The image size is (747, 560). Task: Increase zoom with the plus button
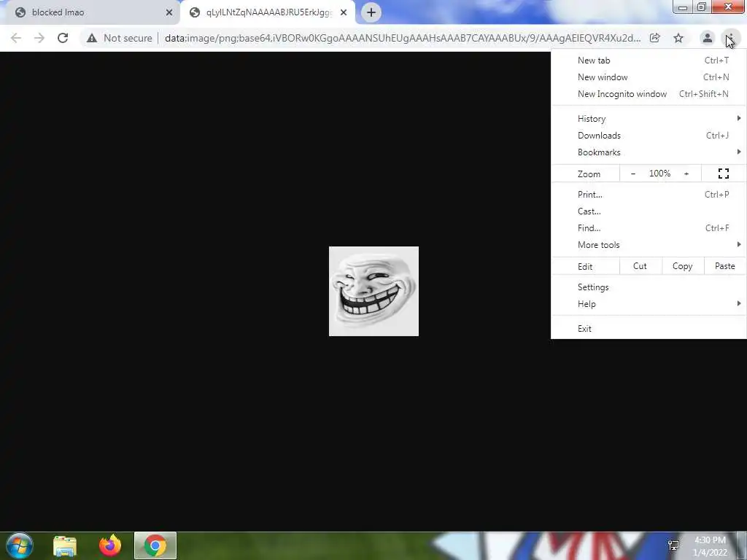click(686, 174)
